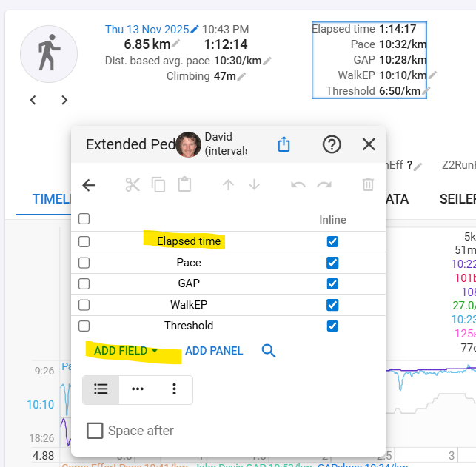Click the cut scissors icon

(133, 184)
